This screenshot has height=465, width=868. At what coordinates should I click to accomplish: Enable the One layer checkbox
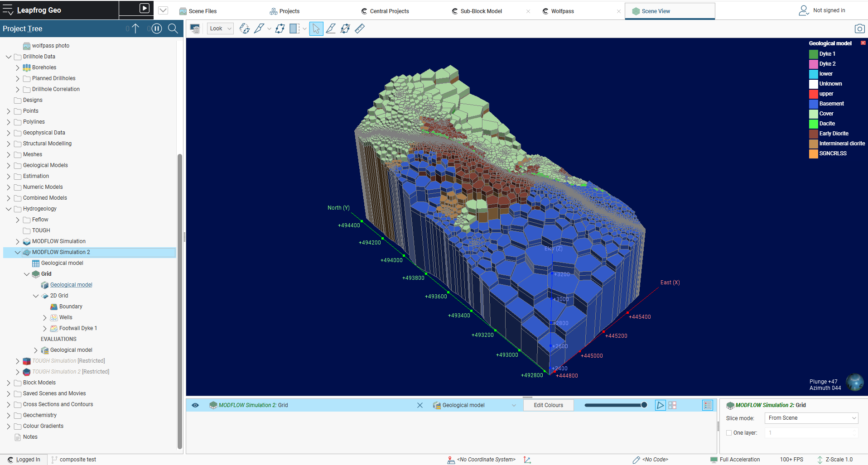tap(729, 432)
